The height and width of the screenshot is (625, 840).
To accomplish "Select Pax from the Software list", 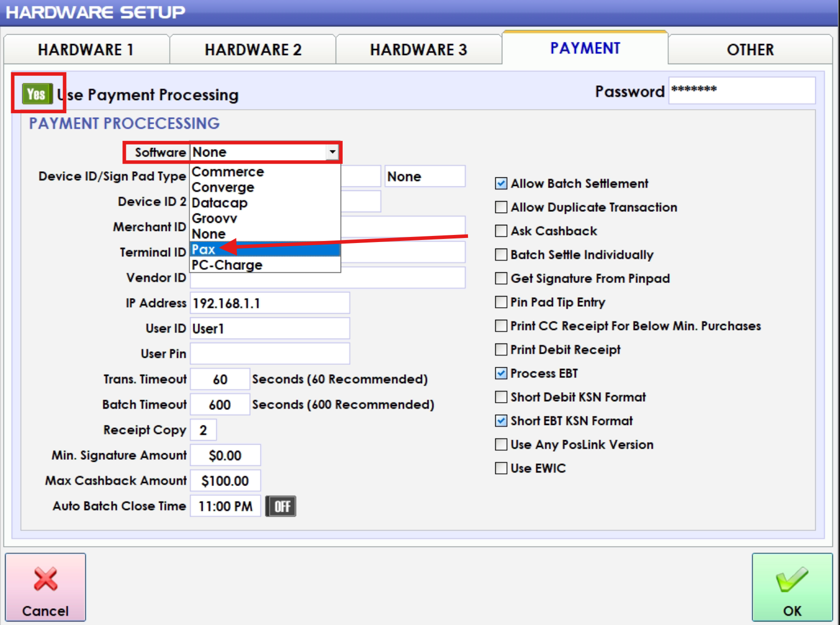I will (265, 250).
